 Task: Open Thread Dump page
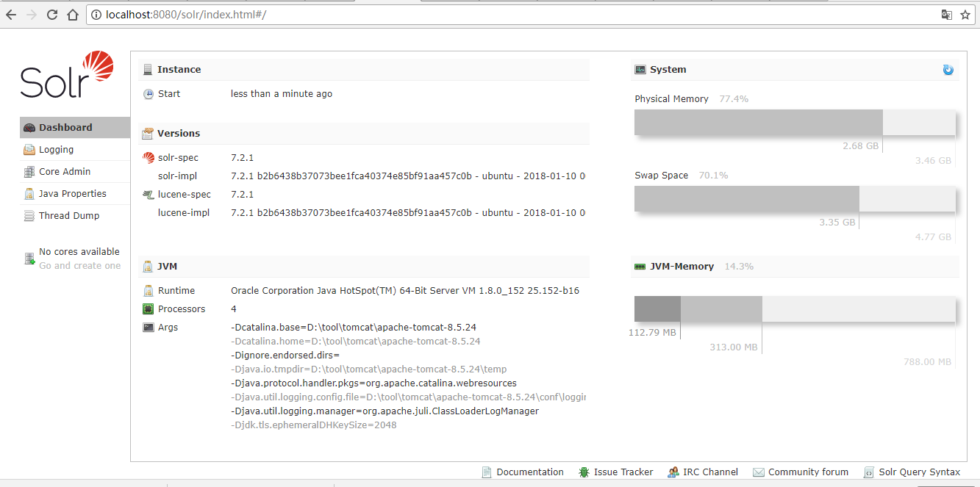tap(75, 216)
